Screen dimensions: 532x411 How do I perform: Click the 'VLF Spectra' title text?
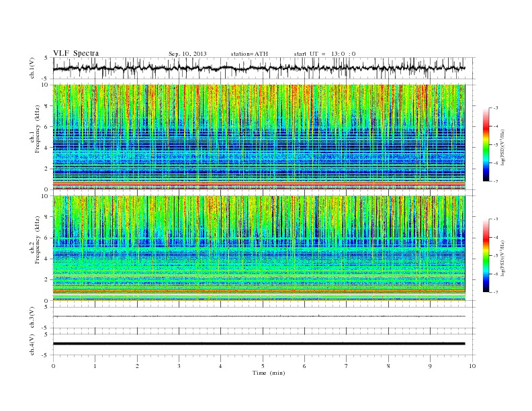(x=76, y=53)
